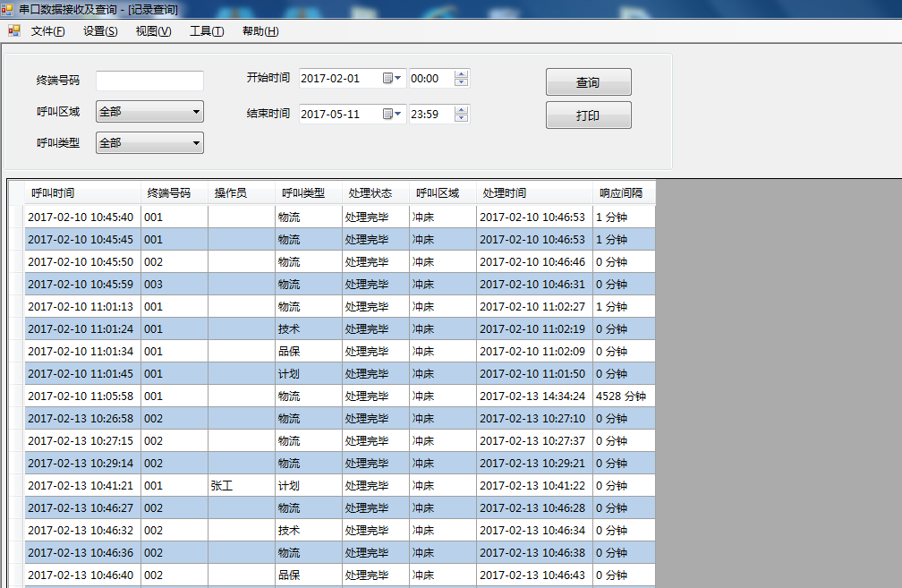Screen dimensions: 902x588
Task: Expand the 呼叫类型 dropdown list
Action: pyautogui.click(x=196, y=143)
